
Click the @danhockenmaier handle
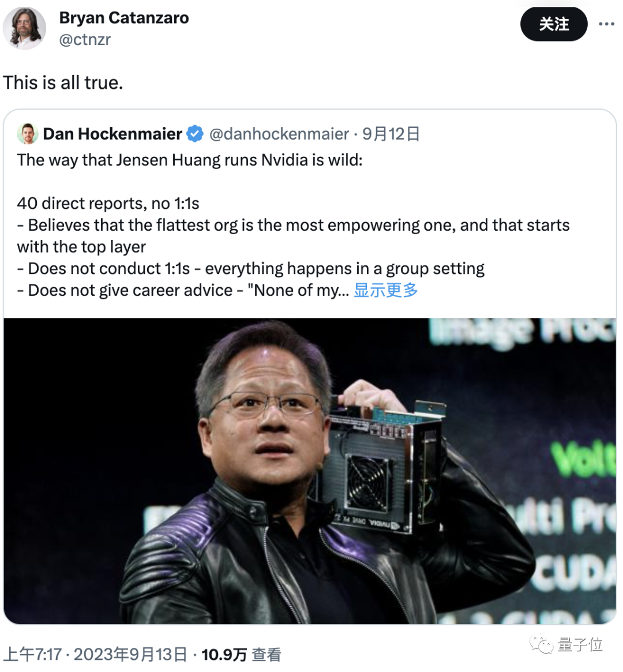point(279,134)
